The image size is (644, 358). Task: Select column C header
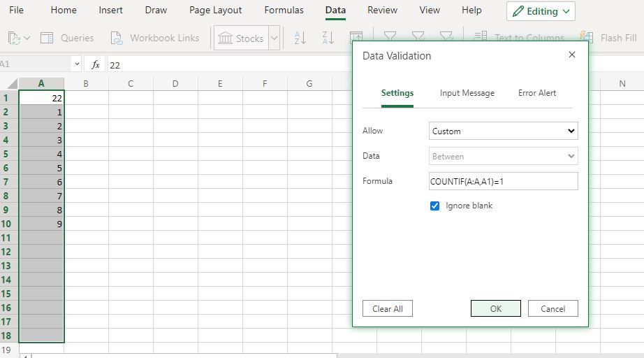pos(131,84)
